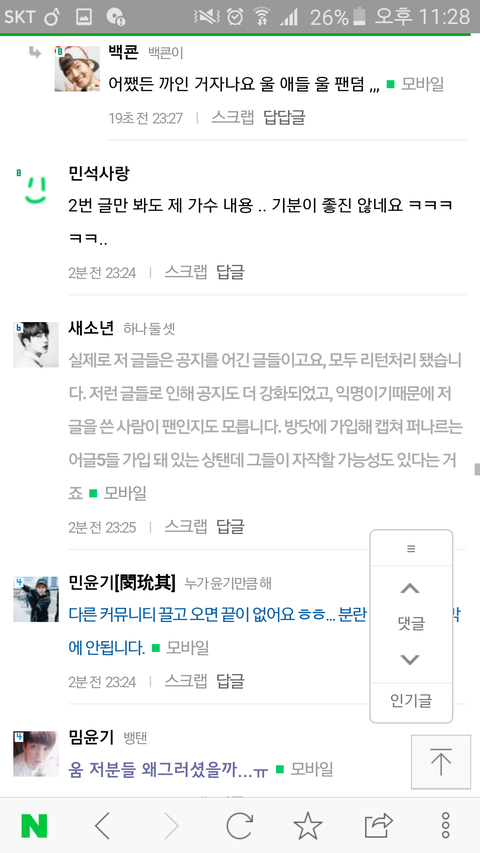Move to next comment with the down chevron
480x853 pixels.
(410, 659)
